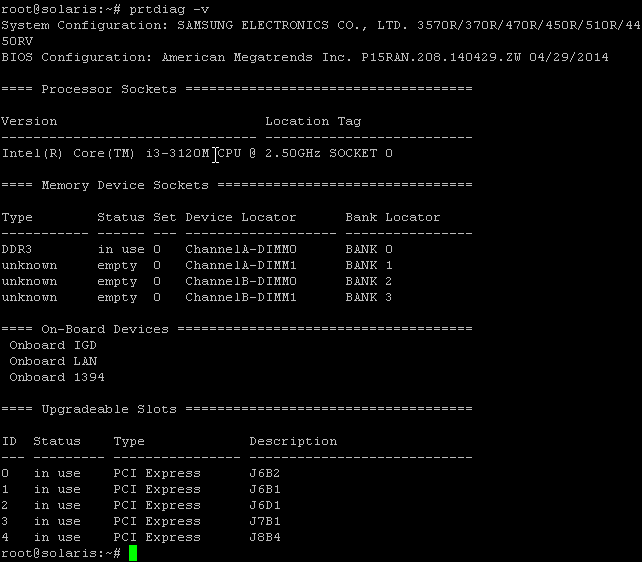Screen dimensions: 642x562
Task: Click the 'ChannelA-DIMM0' device locator
Action: pyautogui.click(x=241, y=249)
